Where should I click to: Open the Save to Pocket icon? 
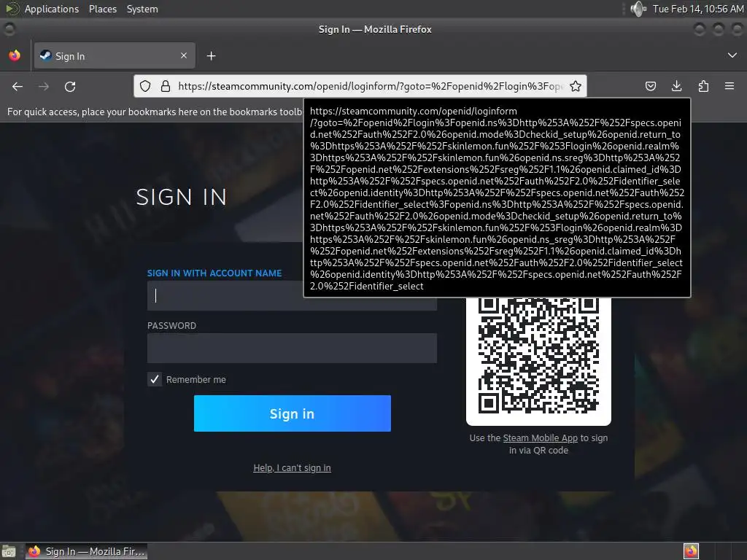(x=650, y=86)
